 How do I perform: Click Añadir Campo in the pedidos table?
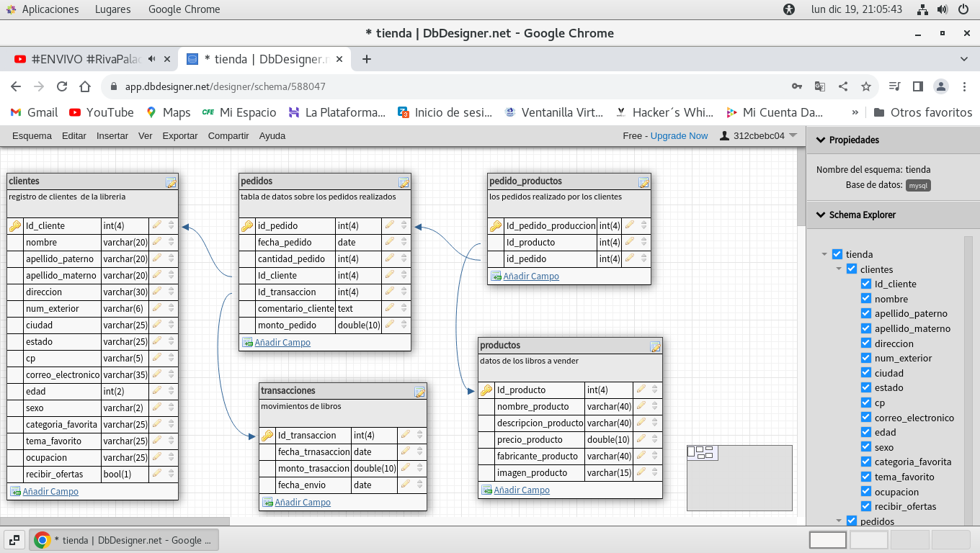(x=282, y=343)
